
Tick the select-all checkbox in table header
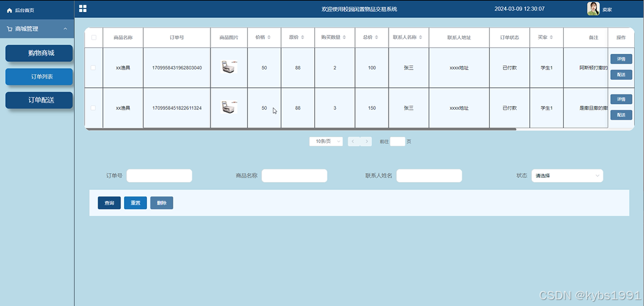pyautogui.click(x=94, y=37)
